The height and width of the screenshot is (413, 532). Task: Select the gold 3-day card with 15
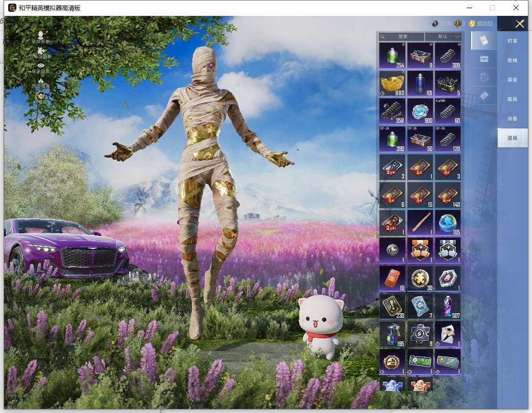[x=420, y=195]
